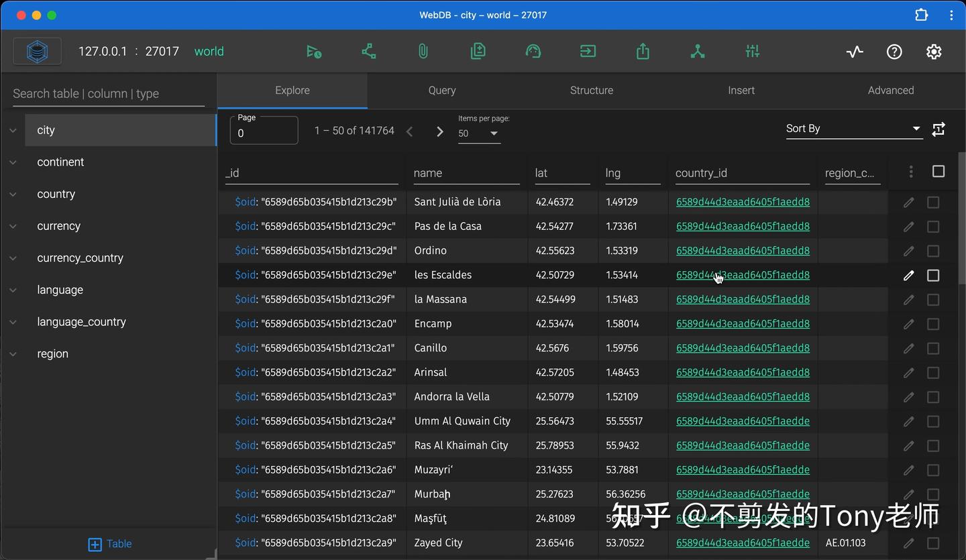Image resolution: width=966 pixels, height=560 pixels.
Task: Open the Structure tab
Action: 591,90
